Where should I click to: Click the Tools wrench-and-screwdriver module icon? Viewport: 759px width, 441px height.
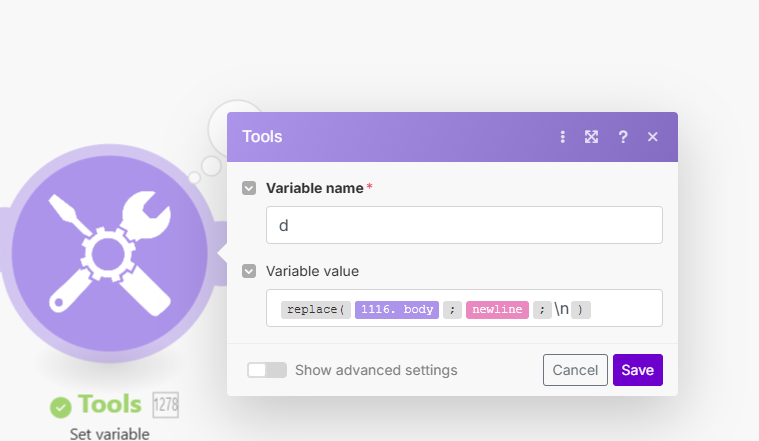pyautogui.click(x=110, y=251)
